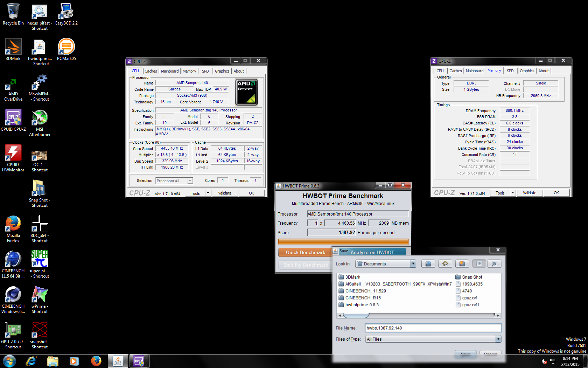Screen dimensions: 588x368
Task: Open Mainboard tab in left CPU-Z window
Action: (x=170, y=71)
